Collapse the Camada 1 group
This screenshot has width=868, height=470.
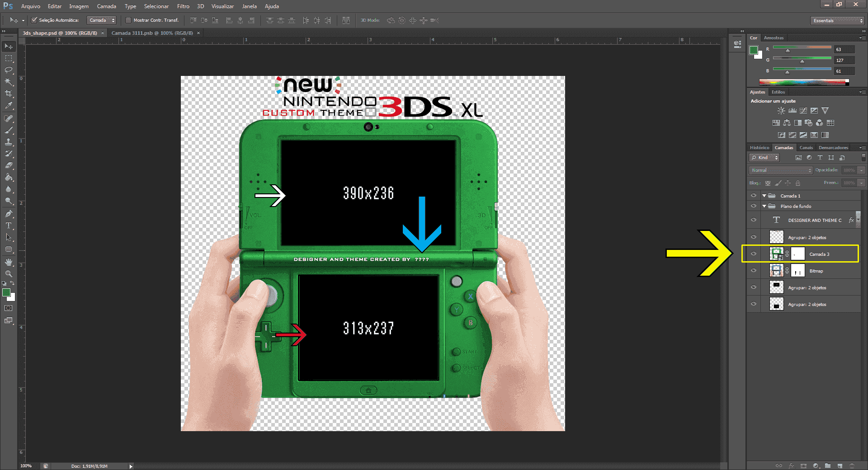pyautogui.click(x=764, y=196)
